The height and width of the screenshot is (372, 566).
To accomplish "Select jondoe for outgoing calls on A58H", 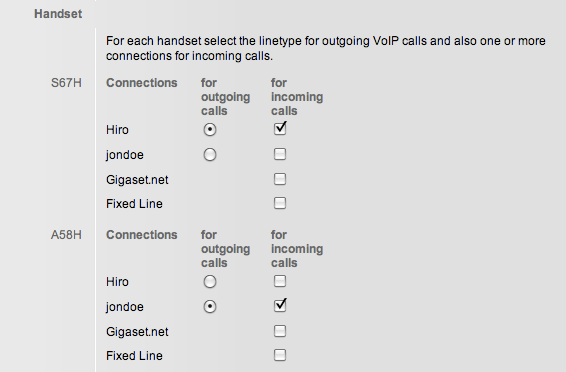I will (x=210, y=307).
